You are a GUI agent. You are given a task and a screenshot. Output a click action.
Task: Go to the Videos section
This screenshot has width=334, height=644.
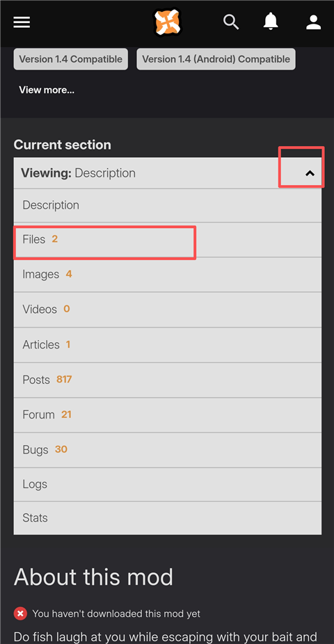click(168, 309)
